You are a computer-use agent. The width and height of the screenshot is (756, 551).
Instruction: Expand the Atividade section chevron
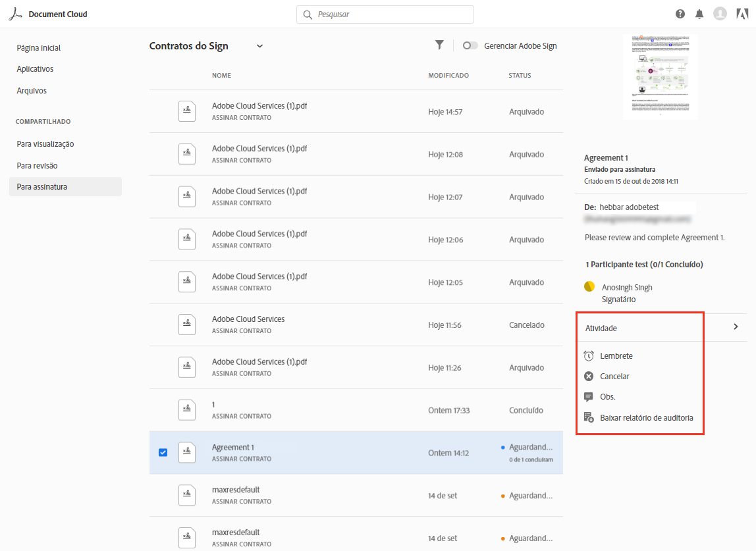click(736, 327)
